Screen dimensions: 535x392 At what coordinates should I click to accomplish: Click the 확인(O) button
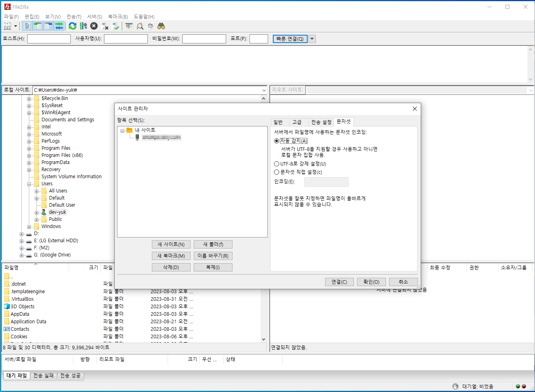tap(371, 282)
